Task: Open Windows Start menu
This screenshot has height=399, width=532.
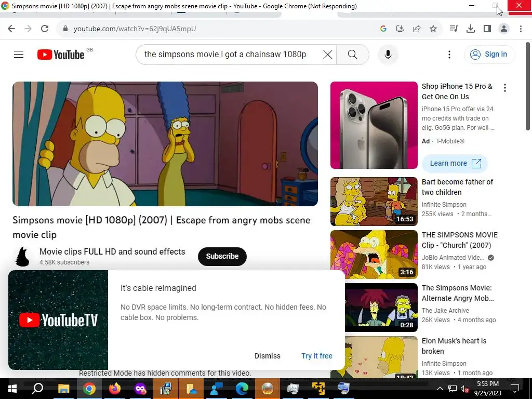Action: pyautogui.click(x=12, y=389)
